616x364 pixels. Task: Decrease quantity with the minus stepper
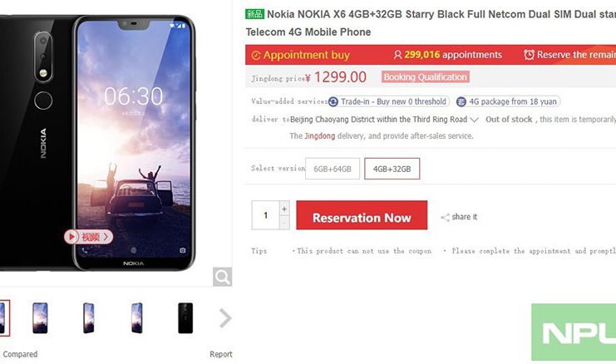tap(284, 222)
